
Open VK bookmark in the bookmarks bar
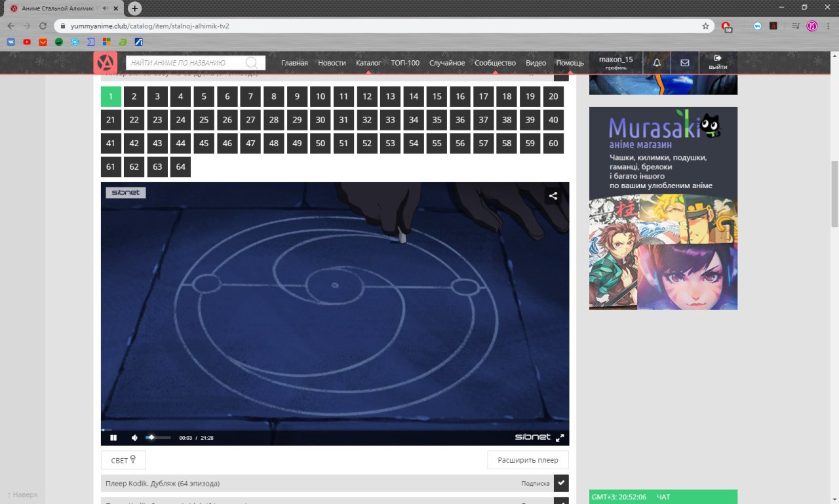(x=11, y=42)
